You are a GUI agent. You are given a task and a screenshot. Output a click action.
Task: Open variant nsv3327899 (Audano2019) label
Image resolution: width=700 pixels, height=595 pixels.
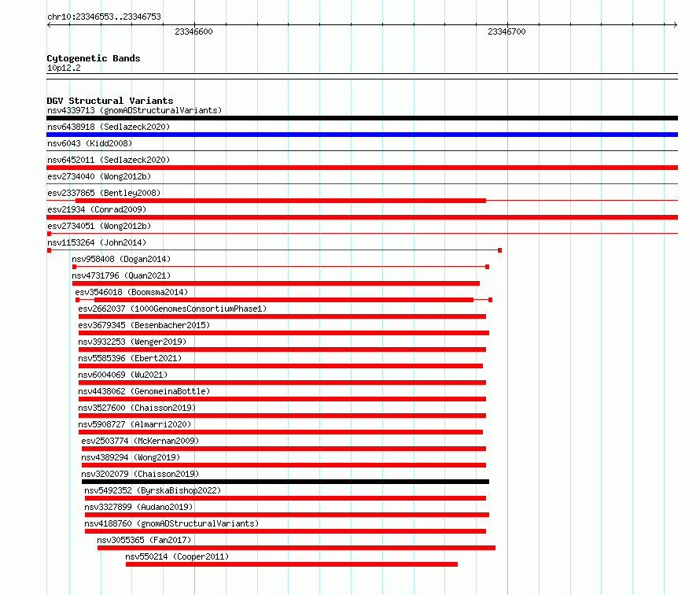click(x=138, y=507)
